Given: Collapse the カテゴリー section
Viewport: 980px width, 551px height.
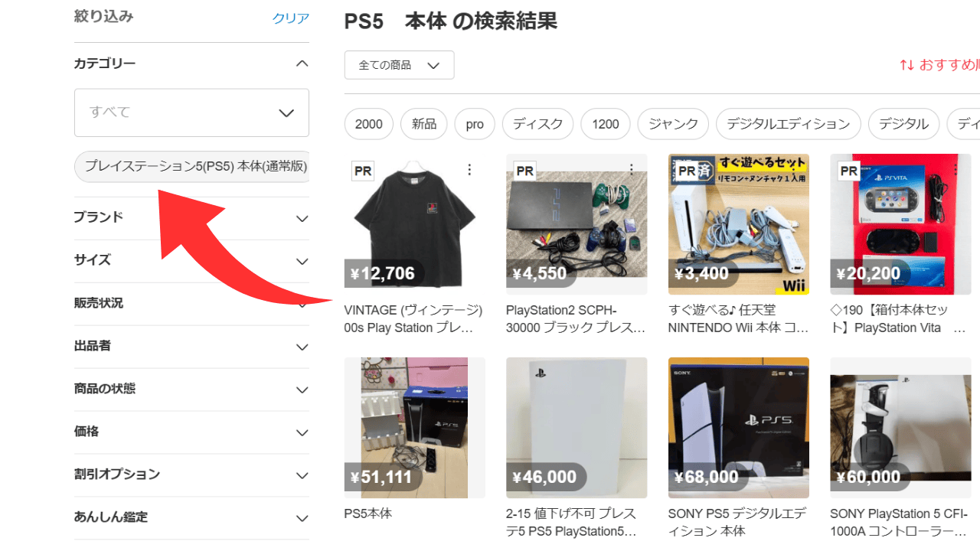Looking at the screenshot, I should (302, 64).
